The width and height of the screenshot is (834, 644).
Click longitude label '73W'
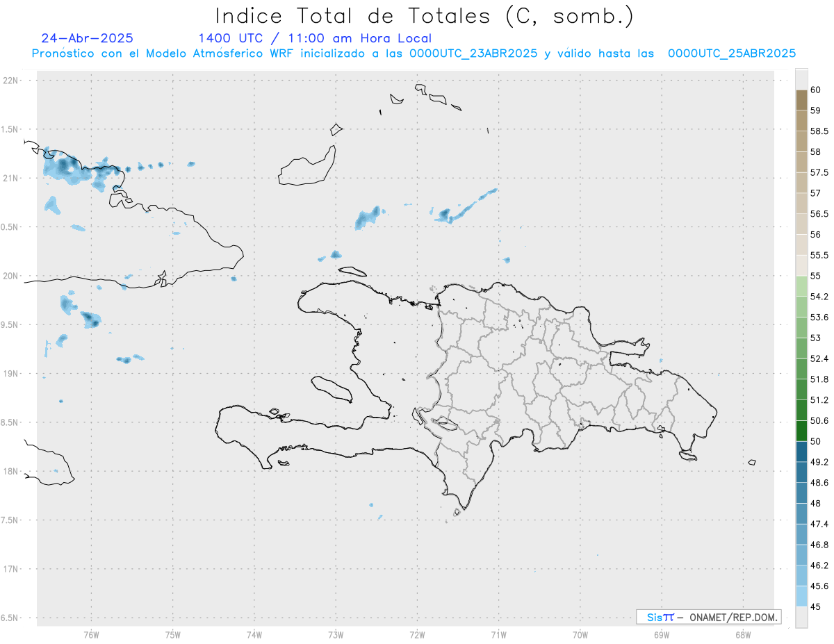tap(336, 635)
